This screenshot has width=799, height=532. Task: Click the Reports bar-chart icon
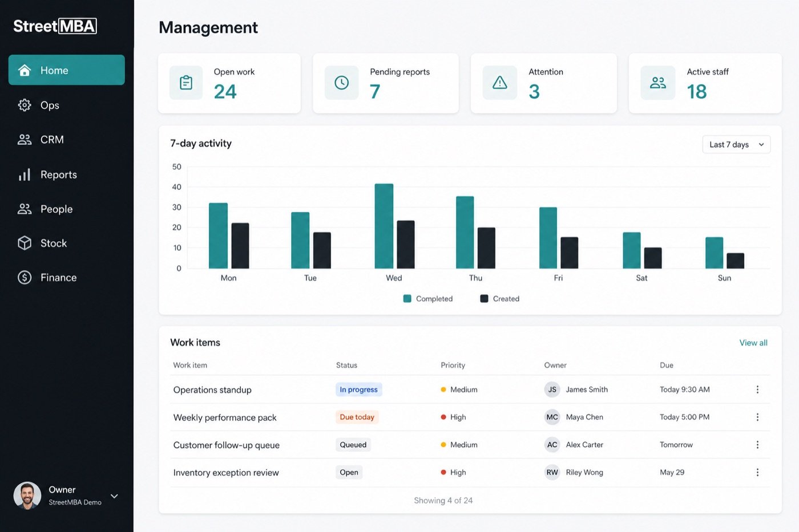pyautogui.click(x=25, y=174)
